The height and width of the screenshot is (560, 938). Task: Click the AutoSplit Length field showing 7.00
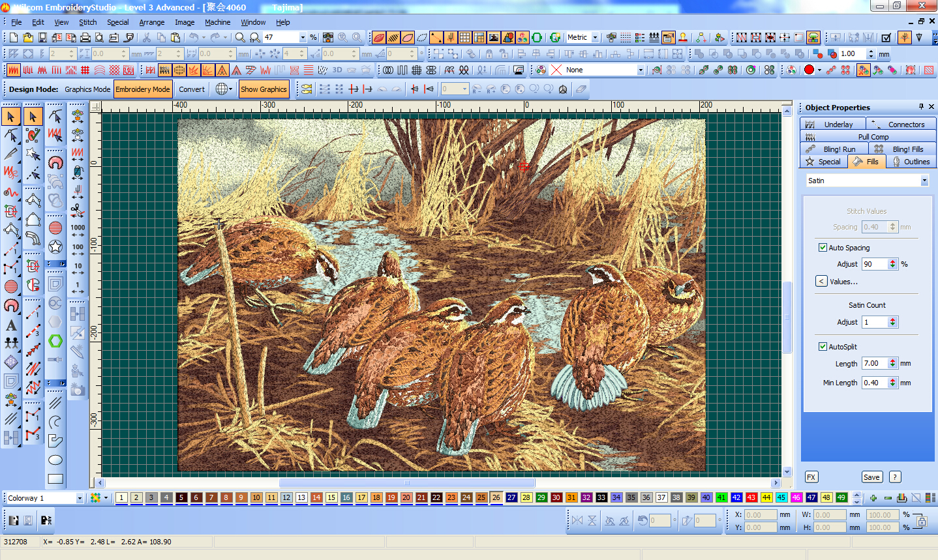(874, 363)
